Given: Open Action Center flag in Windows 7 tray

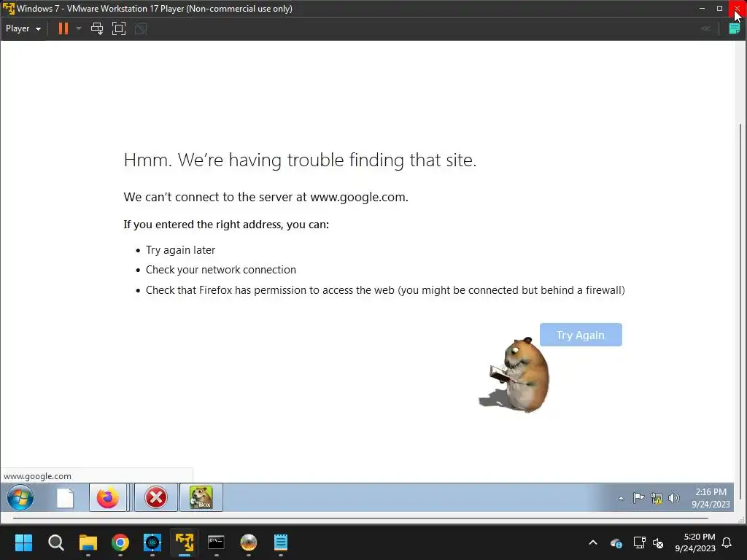Looking at the screenshot, I should point(638,498).
